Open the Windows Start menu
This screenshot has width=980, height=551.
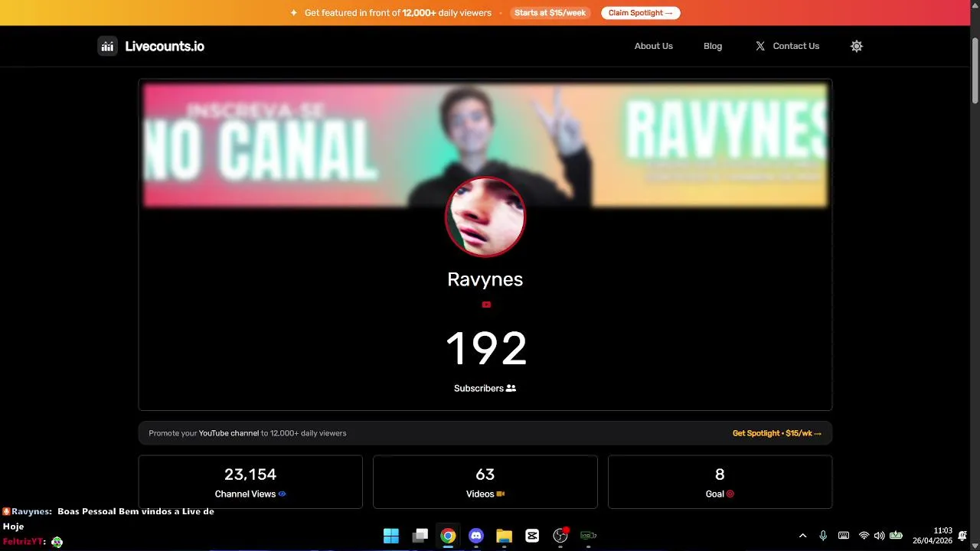coord(391,536)
